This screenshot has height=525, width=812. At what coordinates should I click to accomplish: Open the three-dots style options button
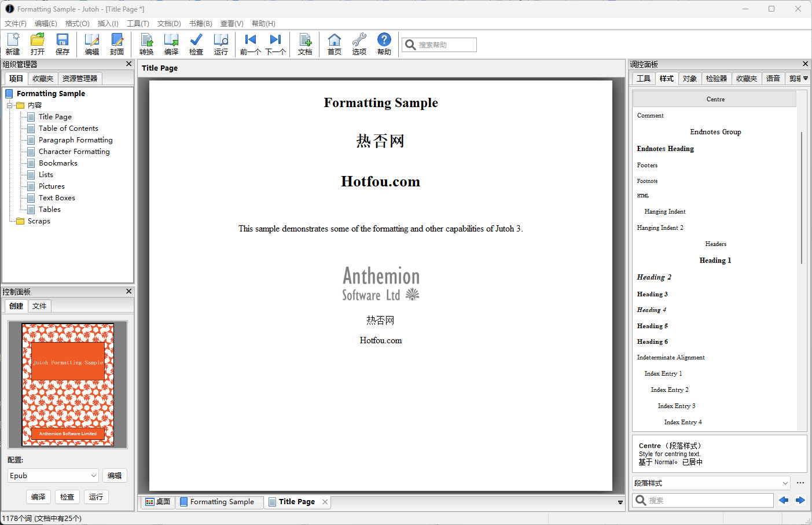[800, 483]
